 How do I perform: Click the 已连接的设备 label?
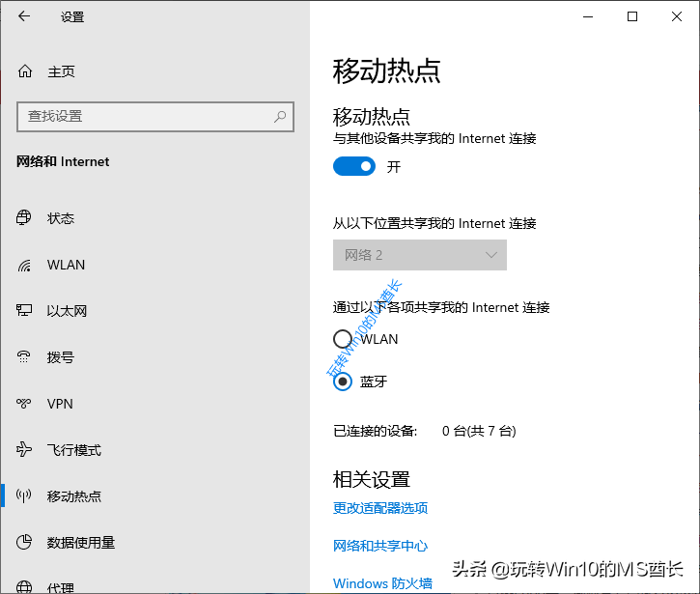pyautogui.click(x=375, y=431)
